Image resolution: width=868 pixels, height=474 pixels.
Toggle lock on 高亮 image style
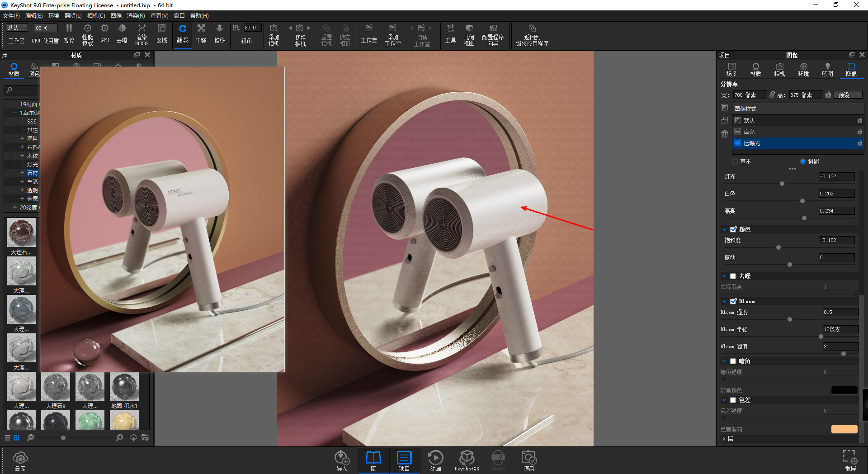click(859, 132)
